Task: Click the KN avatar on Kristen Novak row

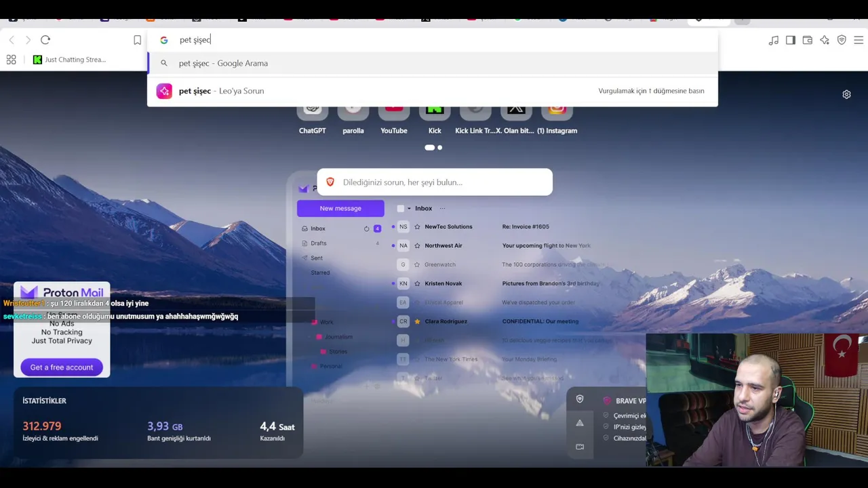Action: tap(403, 283)
